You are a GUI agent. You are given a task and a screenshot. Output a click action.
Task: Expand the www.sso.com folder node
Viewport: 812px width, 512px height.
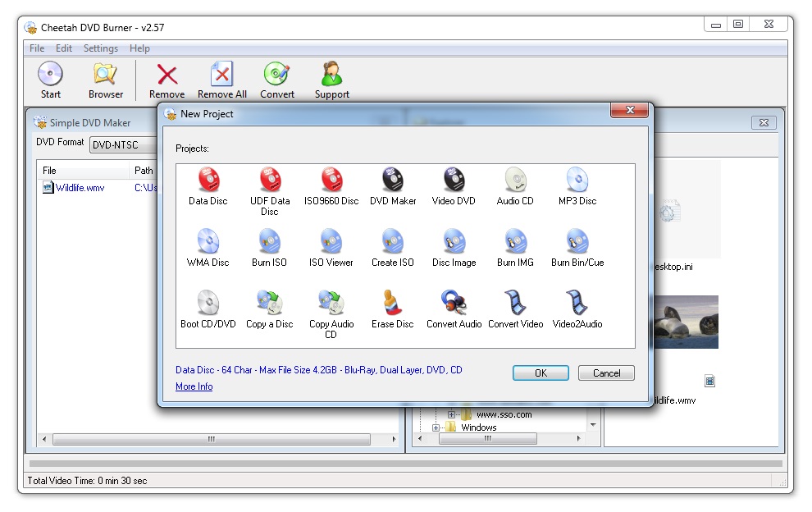point(451,414)
